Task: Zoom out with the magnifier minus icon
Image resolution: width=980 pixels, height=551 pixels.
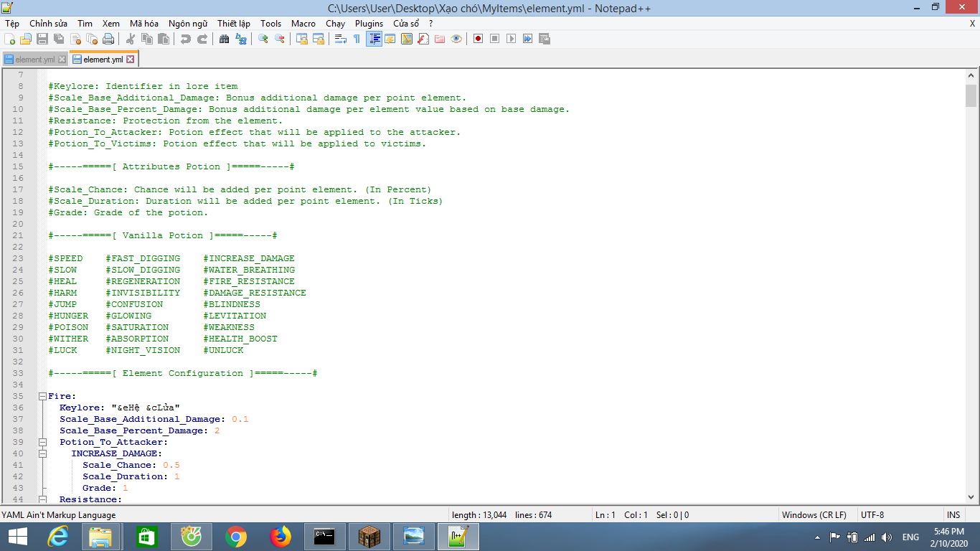Action: click(x=280, y=39)
